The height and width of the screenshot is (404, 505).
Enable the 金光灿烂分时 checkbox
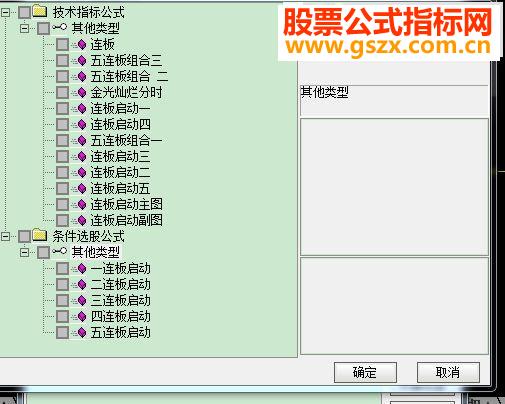tap(62, 92)
